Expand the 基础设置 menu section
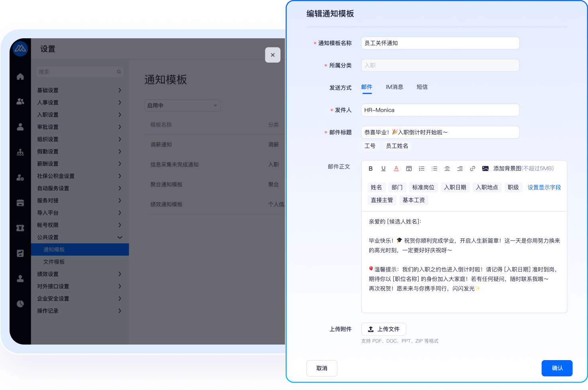This screenshot has width=588, height=390. 79,91
